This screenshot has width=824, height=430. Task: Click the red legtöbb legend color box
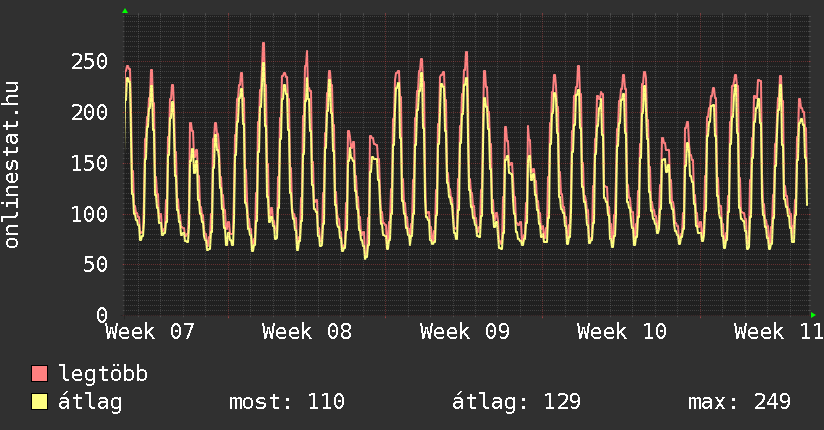(x=40, y=374)
